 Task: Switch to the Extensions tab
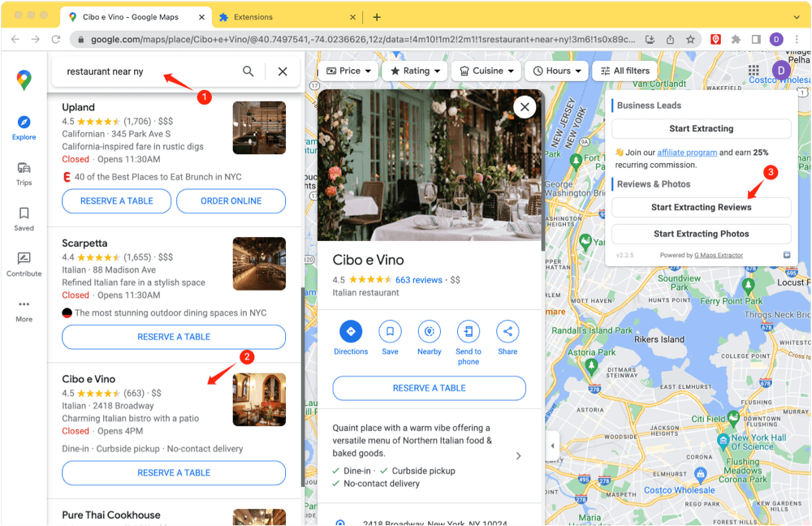tap(287, 17)
